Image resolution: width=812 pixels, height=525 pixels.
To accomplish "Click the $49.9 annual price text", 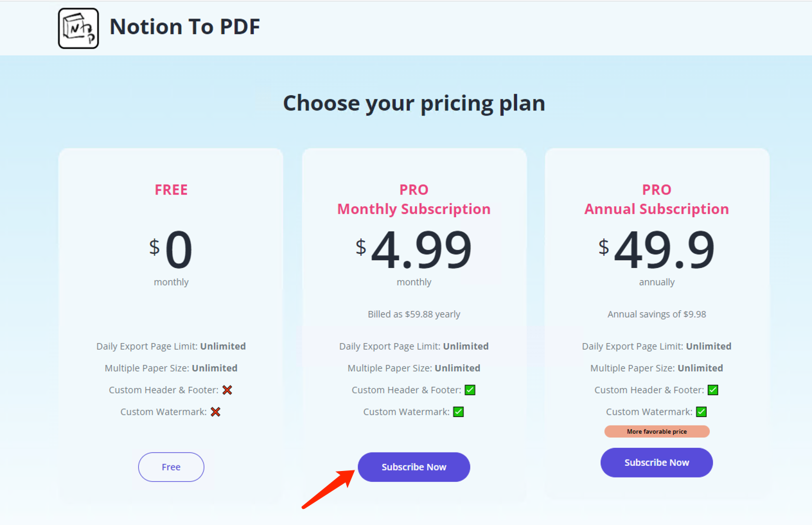I will point(657,251).
